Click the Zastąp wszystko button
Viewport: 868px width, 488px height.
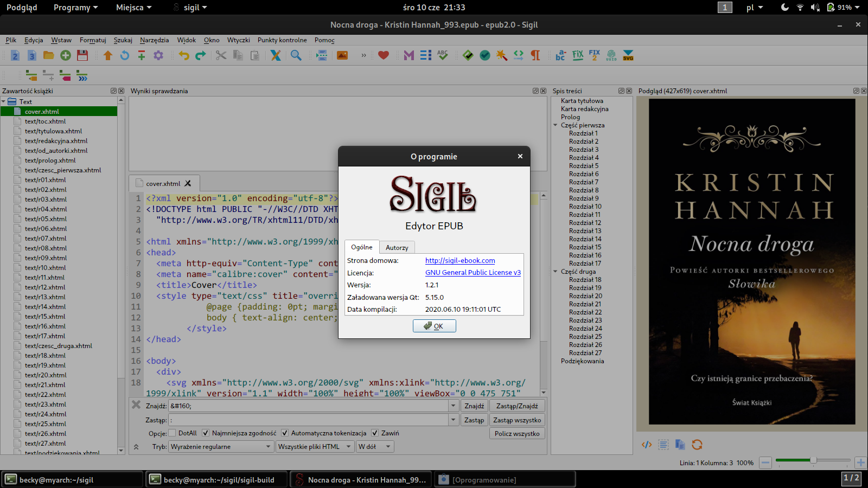coord(517,420)
